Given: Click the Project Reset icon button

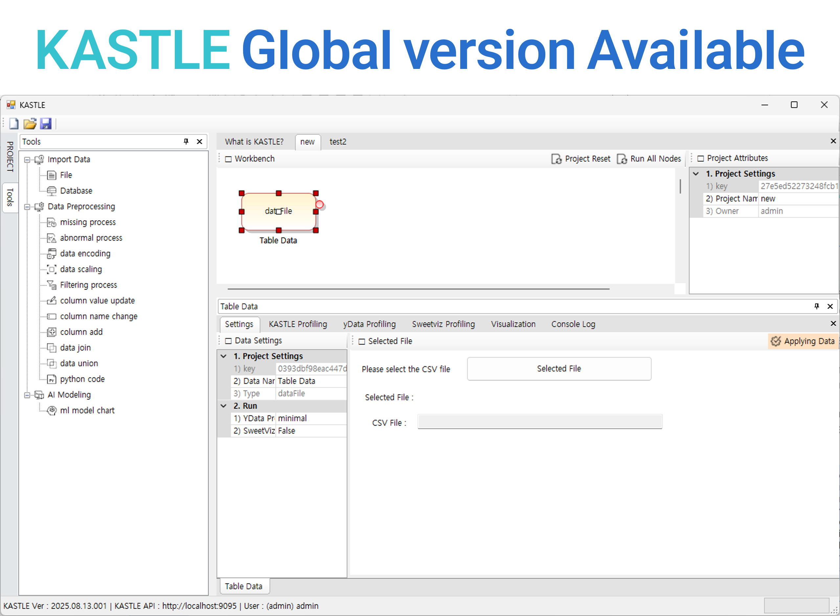Looking at the screenshot, I should (x=556, y=159).
